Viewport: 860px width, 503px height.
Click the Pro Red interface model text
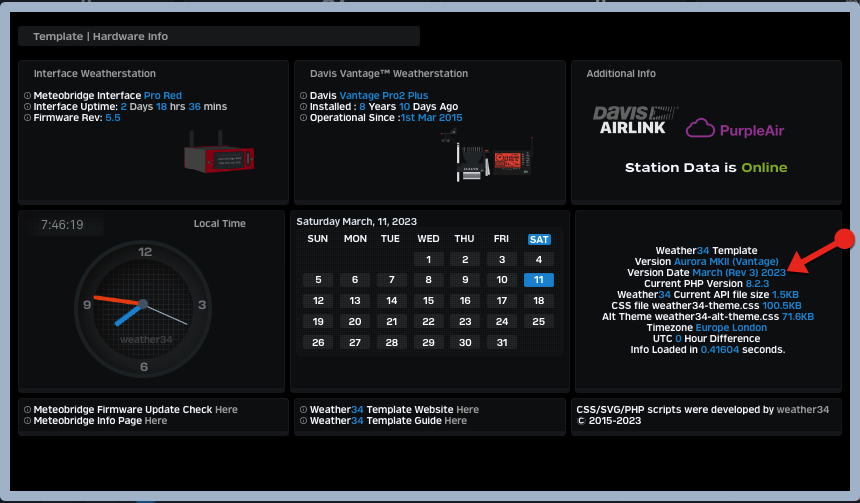click(x=162, y=95)
